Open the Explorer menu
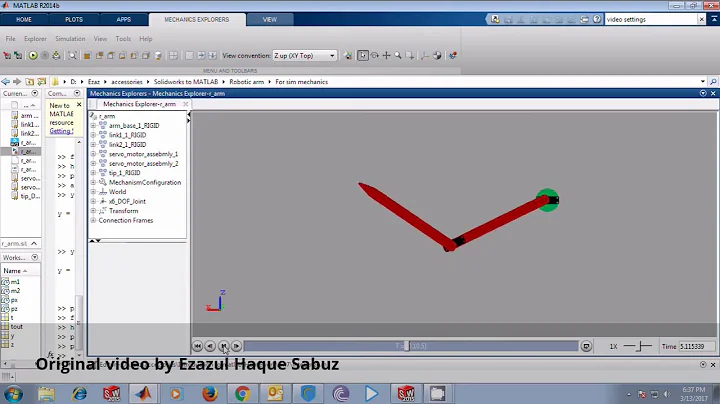Image resolution: width=720 pixels, height=404 pixels. coord(35,39)
